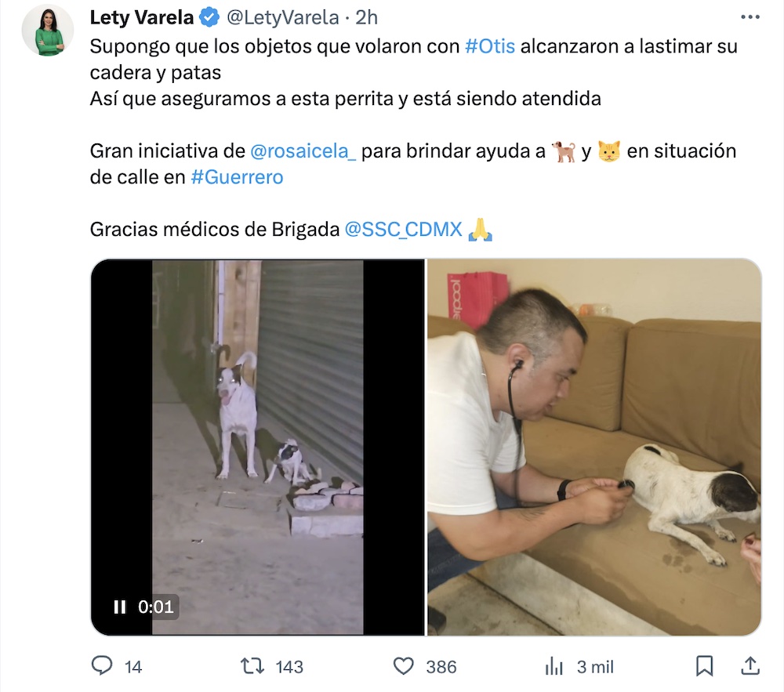Click the blue verified badge
Image resolution: width=784 pixels, height=692 pixels.
[x=209, y=17]
